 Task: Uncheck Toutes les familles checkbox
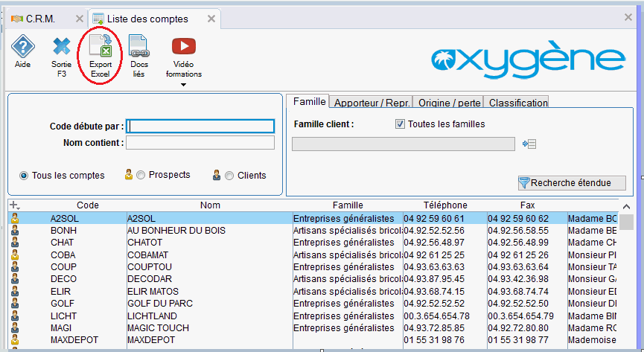(x=400, y=124)
